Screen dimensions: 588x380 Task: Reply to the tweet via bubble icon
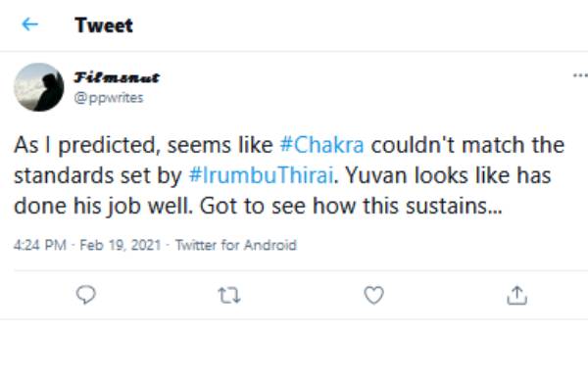tap(86, 295)
